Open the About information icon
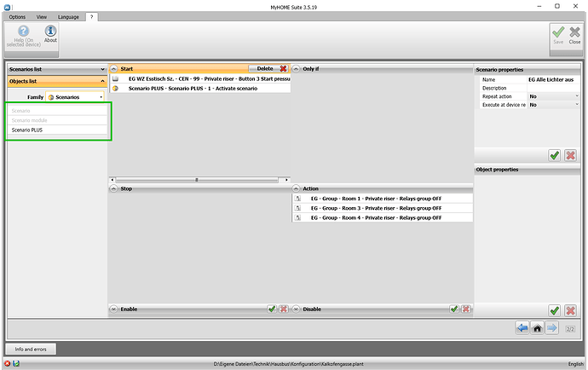 [x=50, y=34]
